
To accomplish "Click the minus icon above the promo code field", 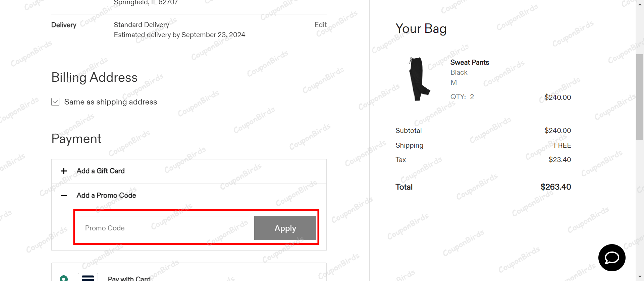I will click(63, 195).
